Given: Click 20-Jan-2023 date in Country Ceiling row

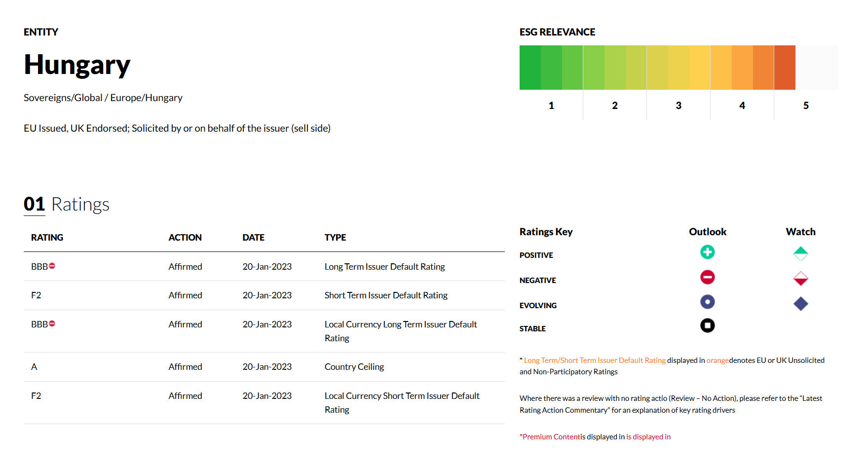Looking at the screenshot, I should pos(267,367).
